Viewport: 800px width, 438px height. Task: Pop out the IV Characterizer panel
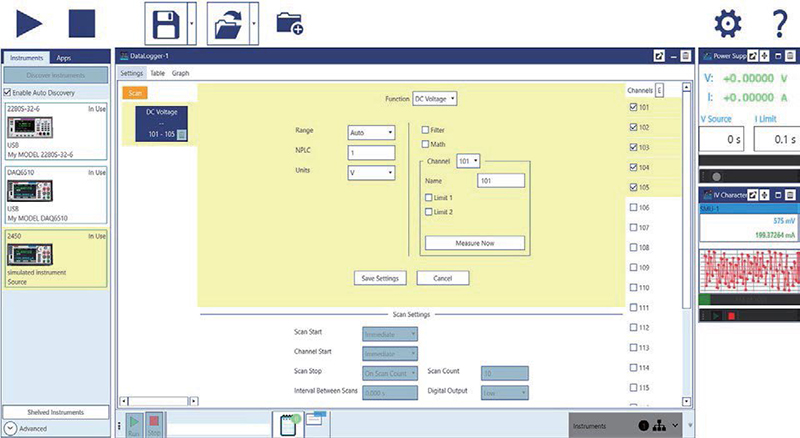point(753,194)
